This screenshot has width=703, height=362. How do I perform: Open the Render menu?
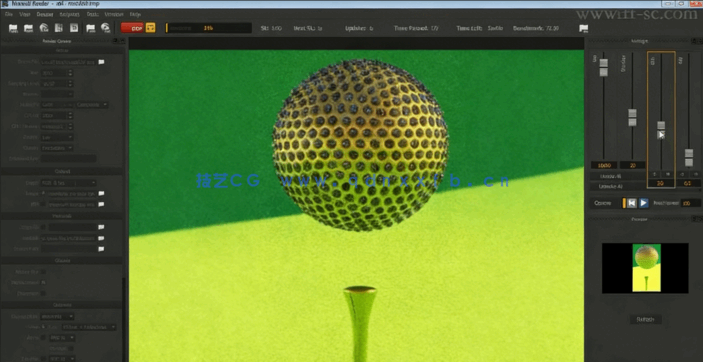coord(45,14)
